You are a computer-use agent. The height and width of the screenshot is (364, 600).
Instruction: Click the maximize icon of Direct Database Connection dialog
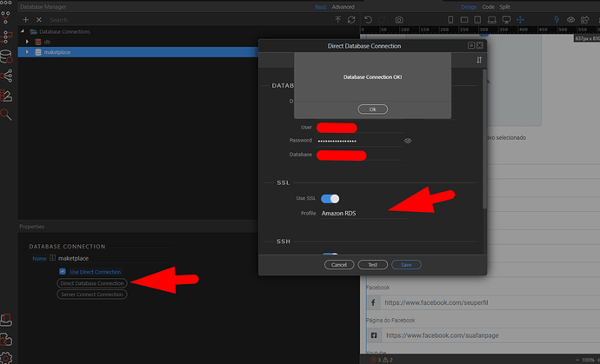471,45
